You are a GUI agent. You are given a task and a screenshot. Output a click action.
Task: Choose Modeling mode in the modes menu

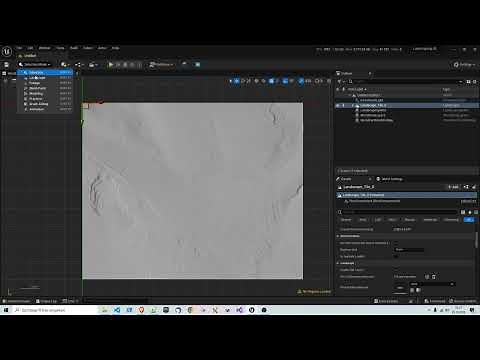(x=45, y=94)
